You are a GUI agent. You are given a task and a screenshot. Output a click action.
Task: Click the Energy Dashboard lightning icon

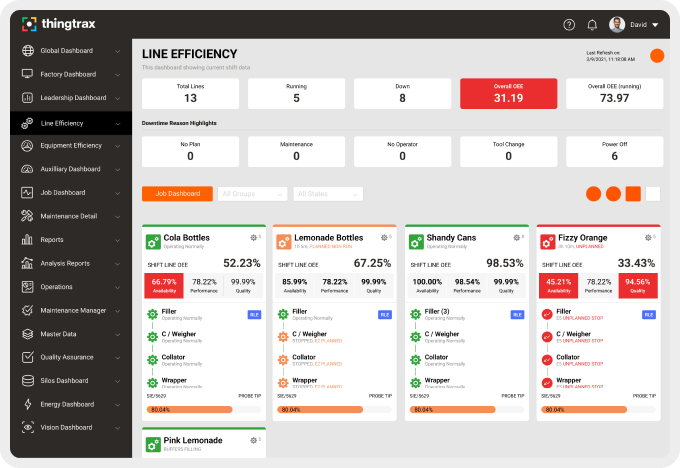click(27, 404)
